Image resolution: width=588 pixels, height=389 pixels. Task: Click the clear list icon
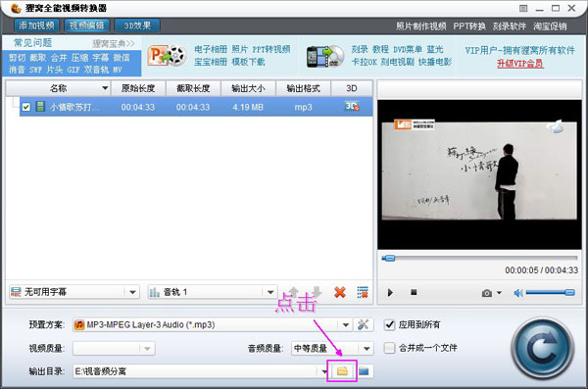pyautogui.click(x=363, y=292)
